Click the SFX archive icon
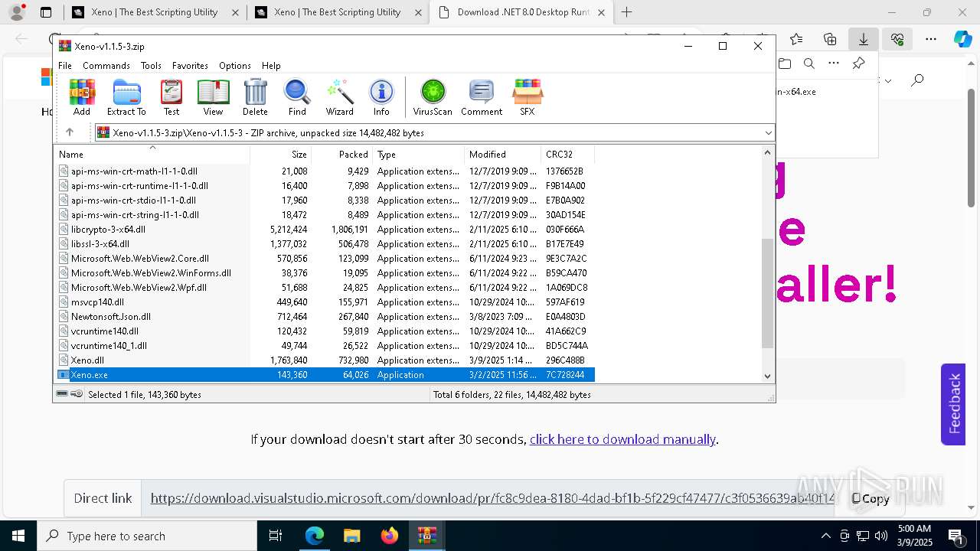980x551 pixels. click(528, 97)
